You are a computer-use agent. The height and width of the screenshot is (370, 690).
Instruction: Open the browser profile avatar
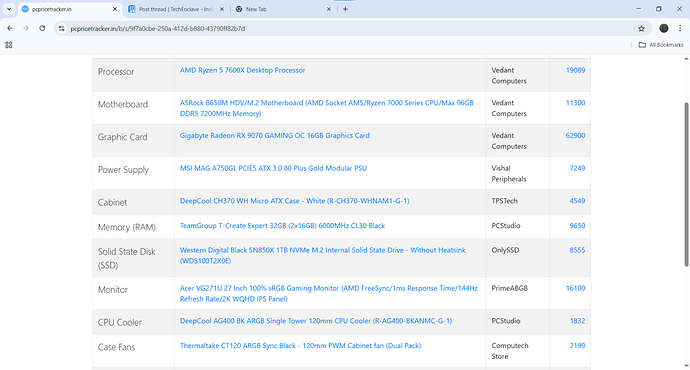[x=664, y=29]
